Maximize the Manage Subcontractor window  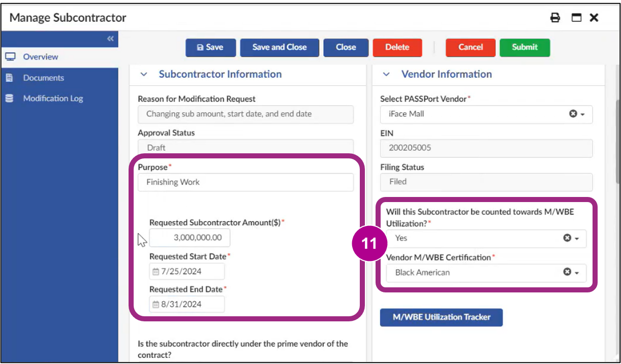click(576, 18)
